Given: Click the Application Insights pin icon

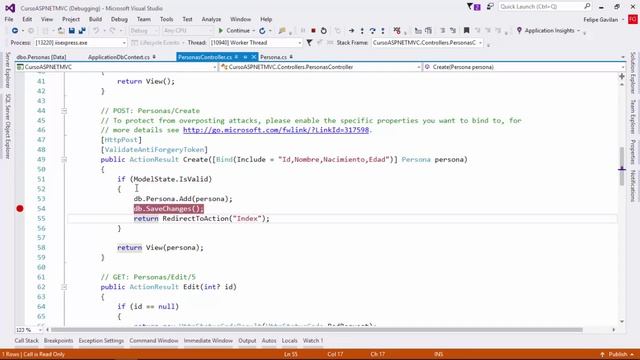Looking at the screenshot, I should [x=519, y=31].
